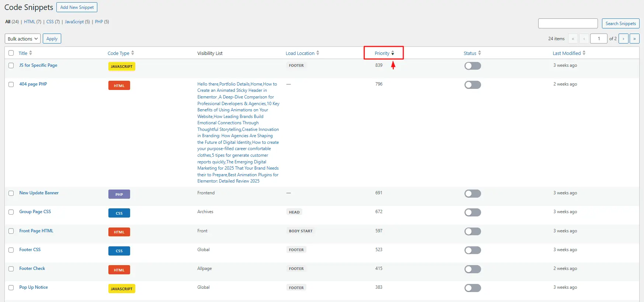Check the box for Footer CSS snippet
This screenshot has height=302, width=644.
click(x=11, y=250)
